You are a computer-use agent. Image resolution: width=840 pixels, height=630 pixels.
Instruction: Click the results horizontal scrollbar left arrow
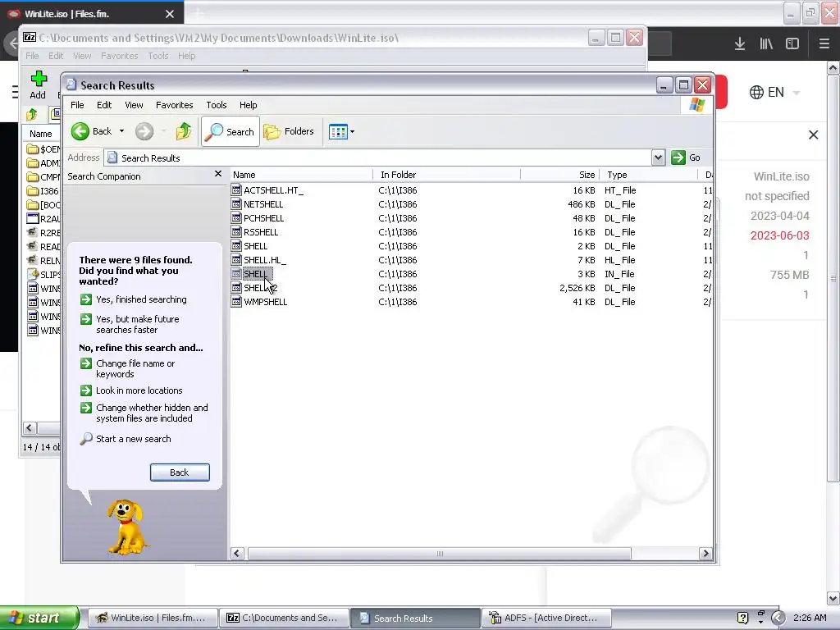(x=237, y=554)
